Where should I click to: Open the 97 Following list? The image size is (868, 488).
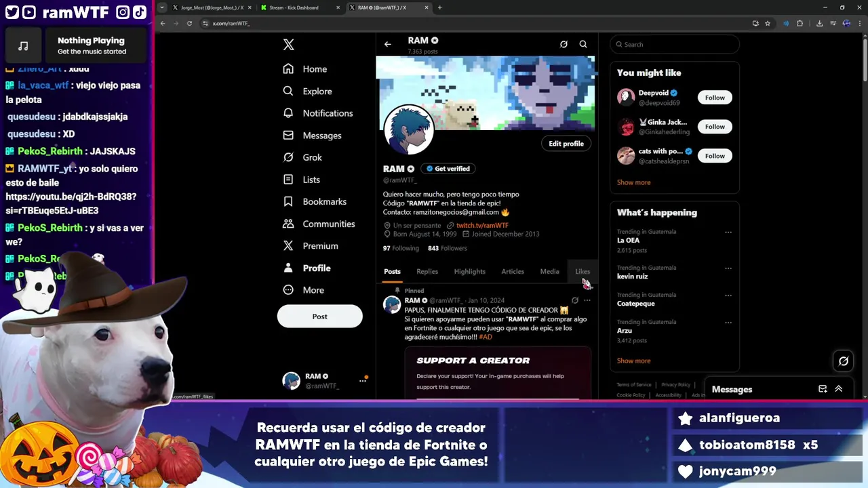(x=401, y=248)
